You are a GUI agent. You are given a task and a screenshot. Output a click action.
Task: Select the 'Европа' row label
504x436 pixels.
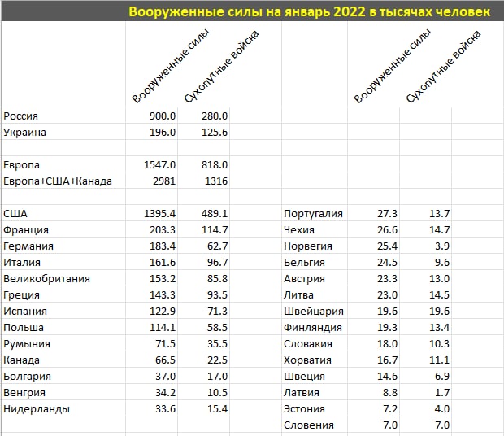(21, 164)
